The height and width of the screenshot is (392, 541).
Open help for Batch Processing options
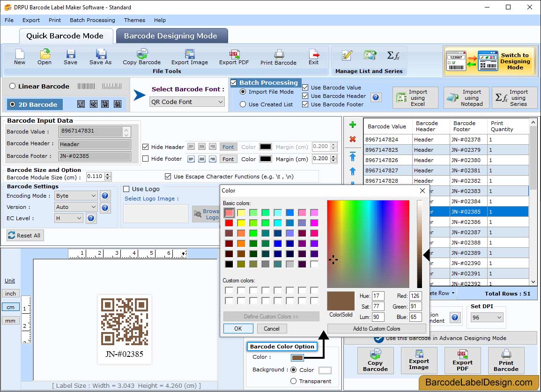click(x=376, y=97)
